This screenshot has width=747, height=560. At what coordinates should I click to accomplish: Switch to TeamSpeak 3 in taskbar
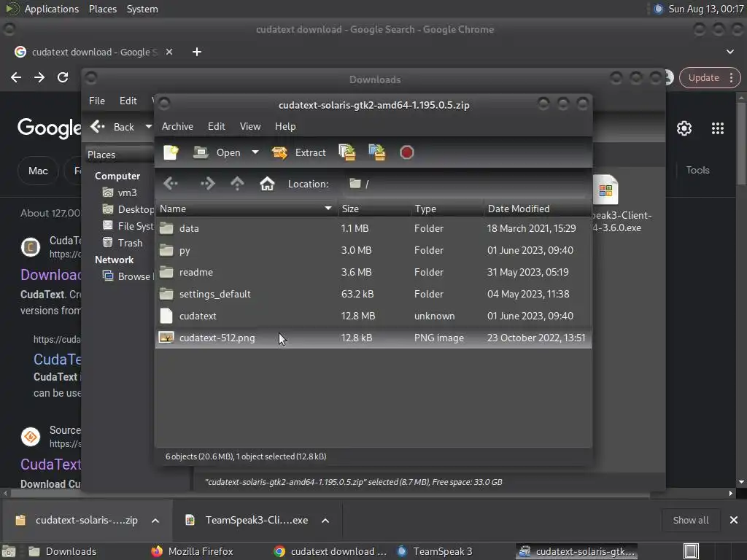pyautogui.click(x=435, y=551)
